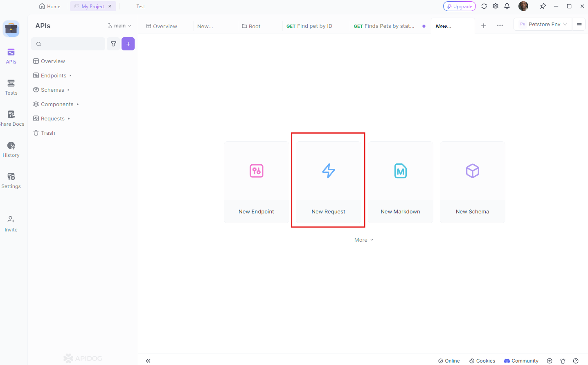The height and width of the screenshot is (365, 588).
Task: Select the active italic New... tab
Action: point(444,26)
